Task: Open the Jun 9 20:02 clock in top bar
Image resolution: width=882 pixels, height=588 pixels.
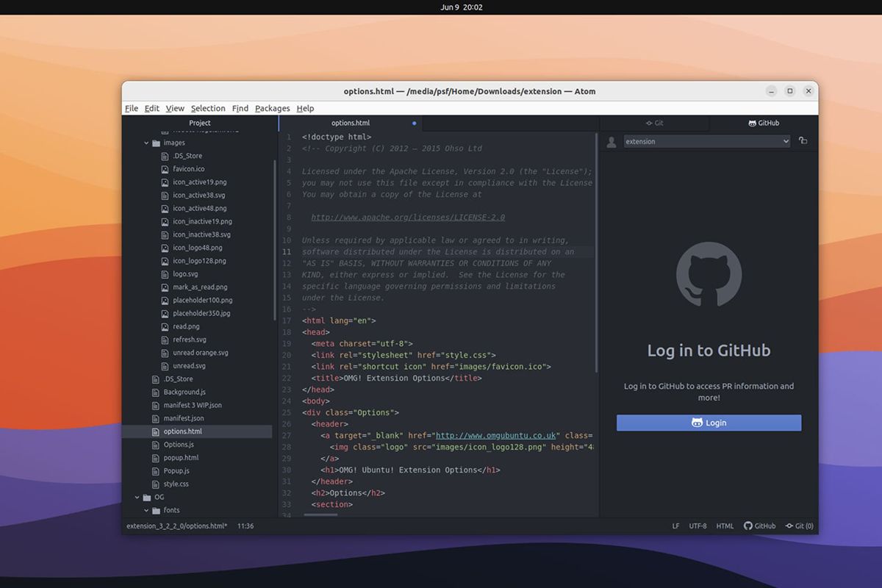Action: coord(462,7)
